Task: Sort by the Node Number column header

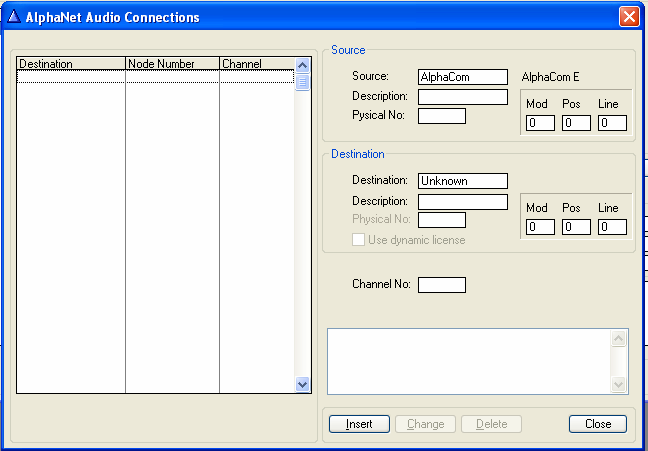Action: point(172,64)
